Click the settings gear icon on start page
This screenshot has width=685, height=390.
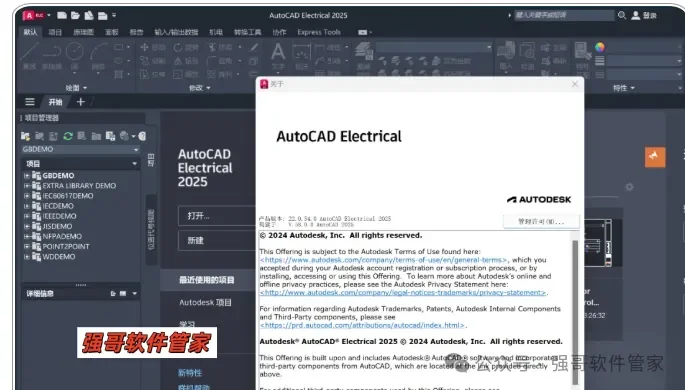629,187
